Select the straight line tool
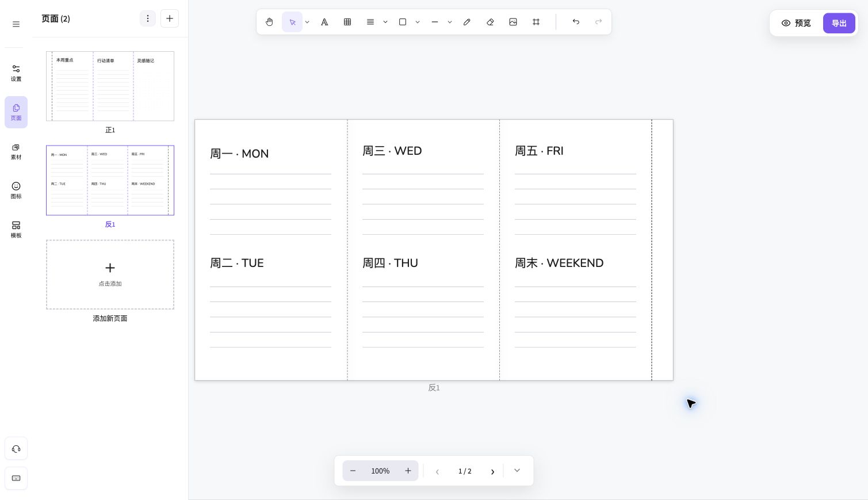868x500 pixels. [x=435, y=22]
